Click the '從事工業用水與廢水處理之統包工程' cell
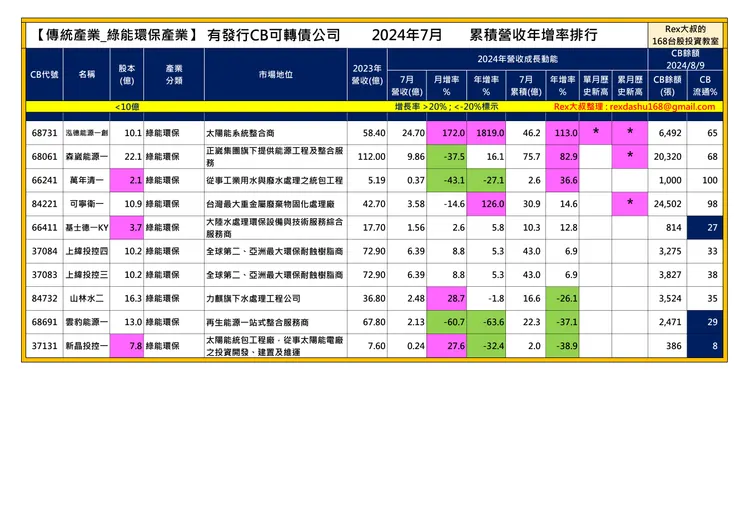 tap(276, 180)
